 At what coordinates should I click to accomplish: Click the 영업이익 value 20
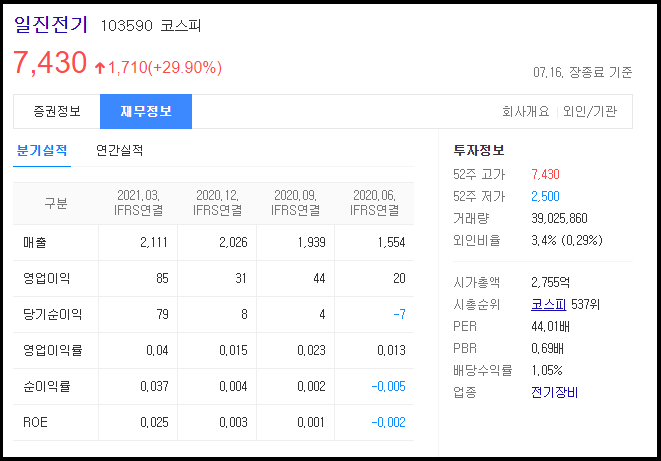[399, 279]
